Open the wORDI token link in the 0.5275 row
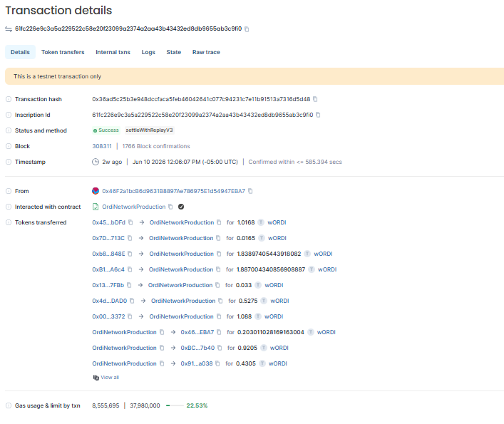 click(x=279, y=301)
